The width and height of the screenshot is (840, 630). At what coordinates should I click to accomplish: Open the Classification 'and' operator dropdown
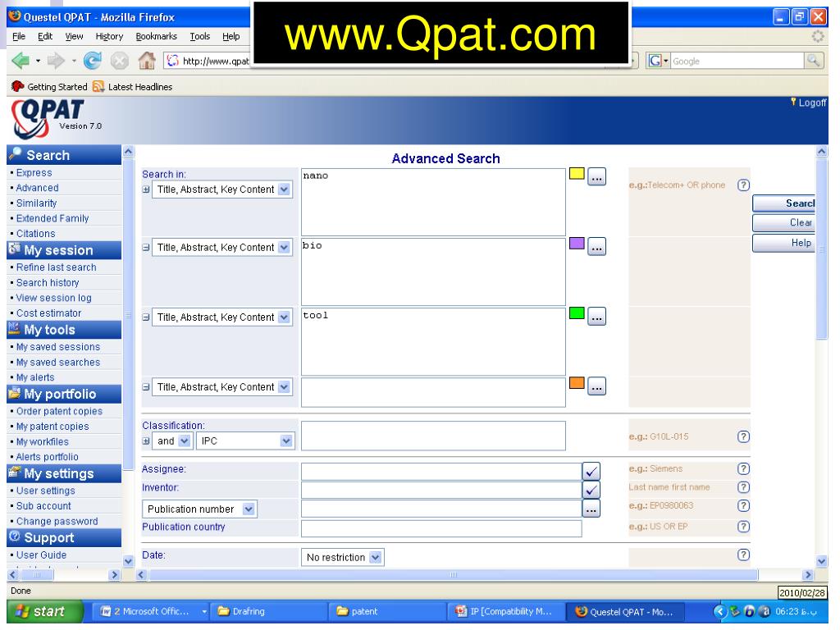pos(172,441)
